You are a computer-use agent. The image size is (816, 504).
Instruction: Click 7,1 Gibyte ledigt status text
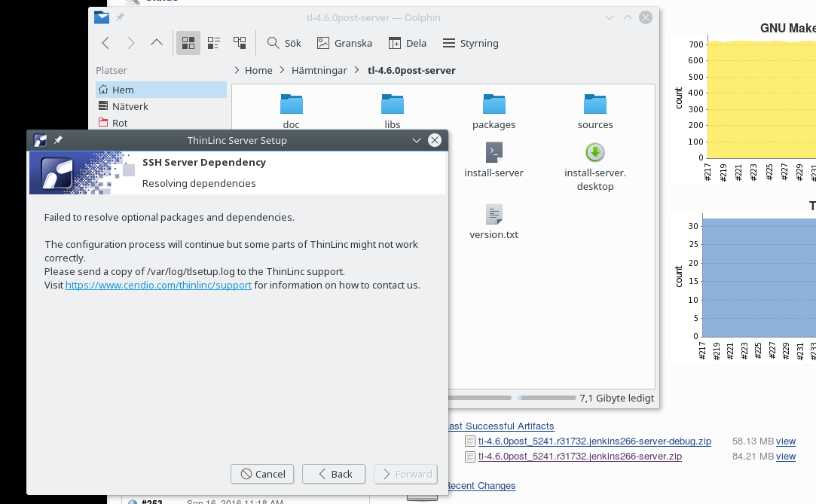point(616,398)
